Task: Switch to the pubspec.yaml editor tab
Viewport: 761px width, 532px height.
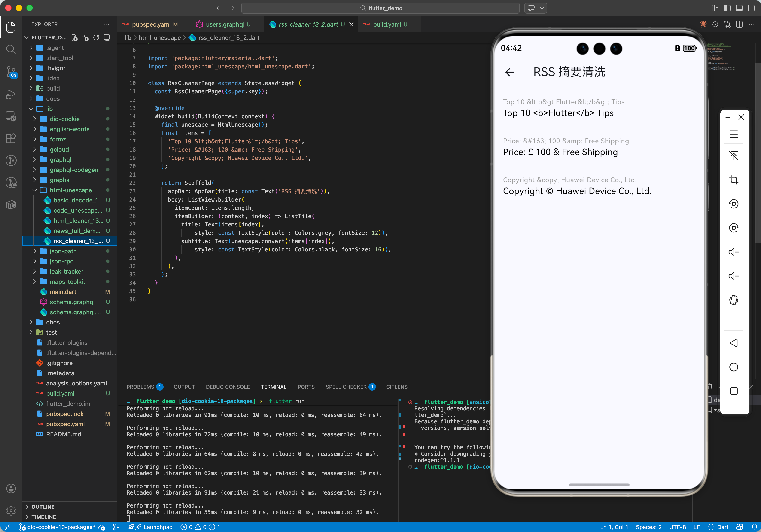Action: 151,24
